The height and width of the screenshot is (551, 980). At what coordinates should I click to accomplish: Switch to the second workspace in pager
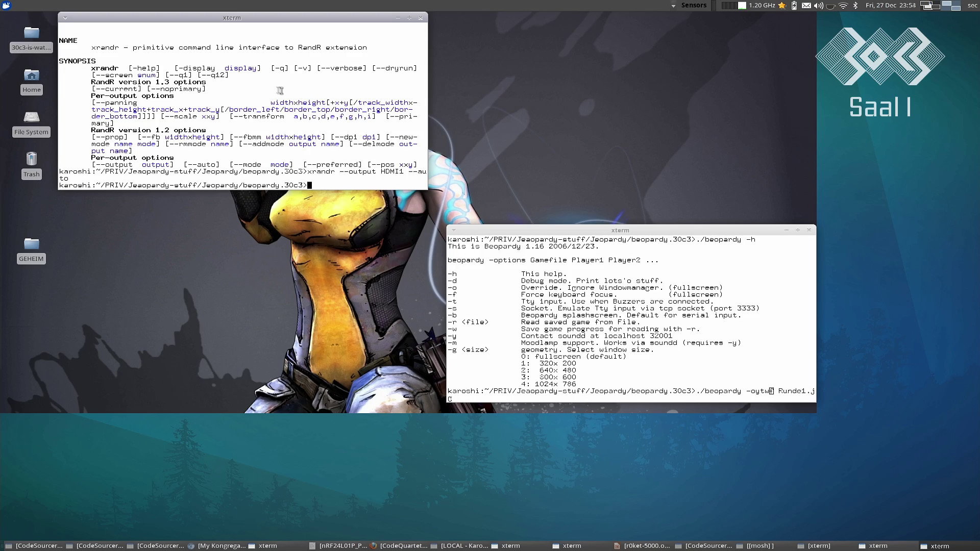point(951,5)
